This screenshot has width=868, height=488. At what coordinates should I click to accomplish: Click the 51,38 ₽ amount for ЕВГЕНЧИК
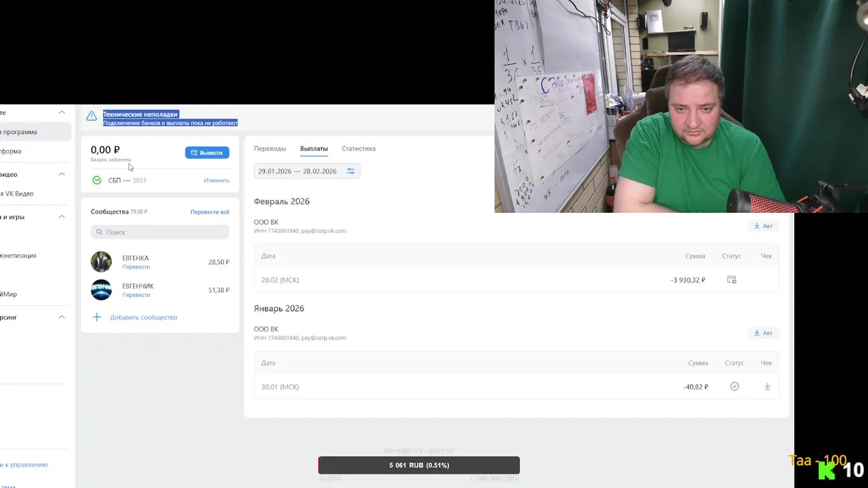tap(218, 290)
